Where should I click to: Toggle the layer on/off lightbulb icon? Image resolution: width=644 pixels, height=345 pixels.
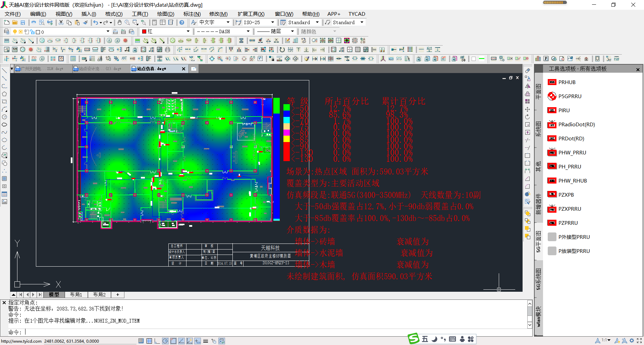15,32
